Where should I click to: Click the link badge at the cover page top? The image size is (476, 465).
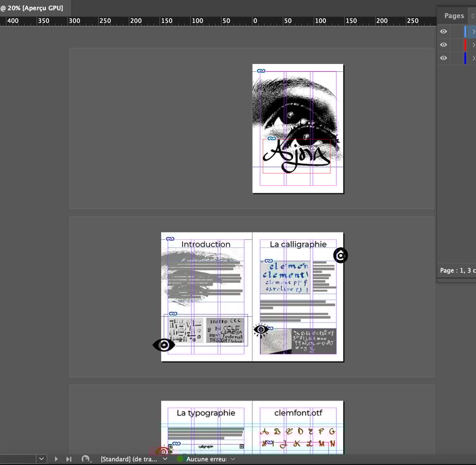point(261,71)
